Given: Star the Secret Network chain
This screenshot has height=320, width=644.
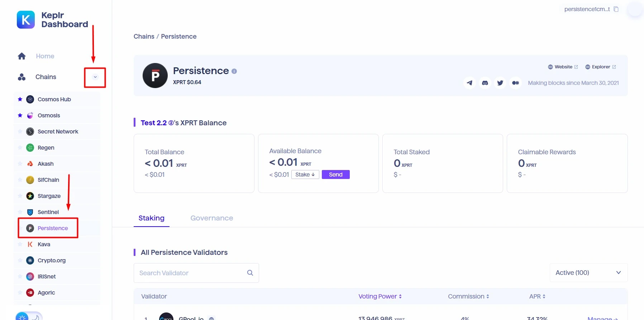Looking at the screenshot, I should tap(20, 131).
